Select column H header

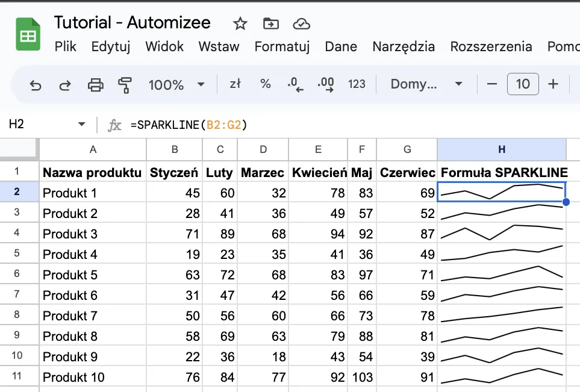tap(502, 149)
